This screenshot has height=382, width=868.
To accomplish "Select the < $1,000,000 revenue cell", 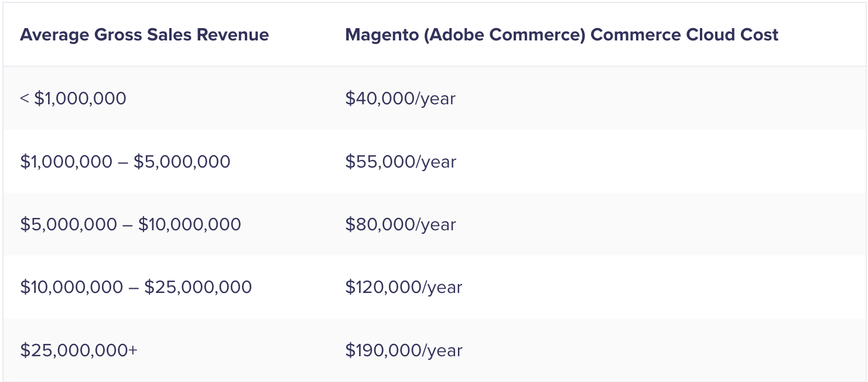I will point(73,98).
